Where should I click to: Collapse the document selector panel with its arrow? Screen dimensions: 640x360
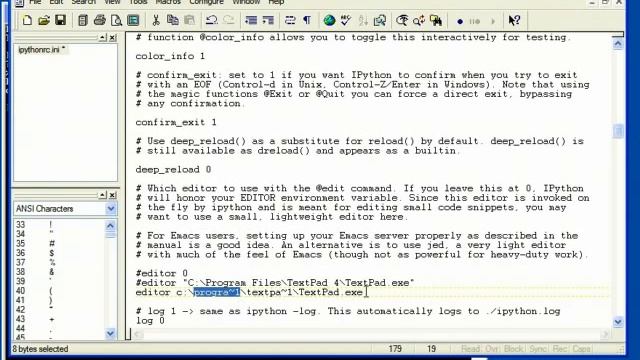pyautogui.click(x=102, y=38)
